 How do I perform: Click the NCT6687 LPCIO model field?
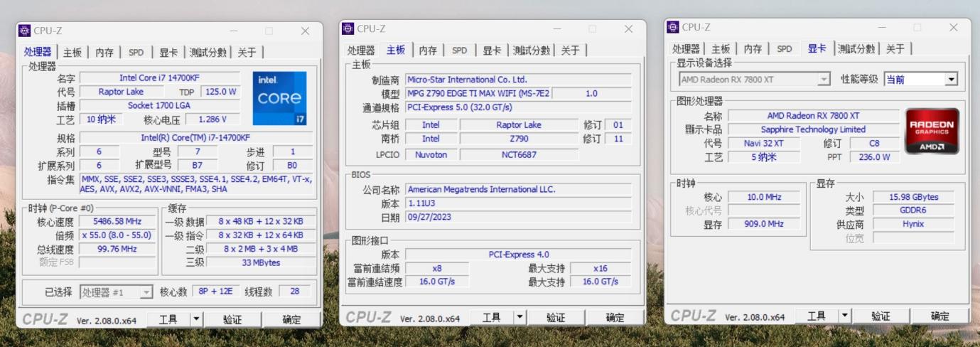pyautogui.click(x=519, y=154)
